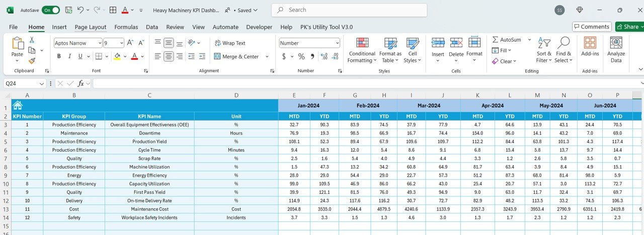Viewport: 644px width, 235px height.
Task: Click the Font Color A in Quick Access Toolbar
Action: coord(125,10)
